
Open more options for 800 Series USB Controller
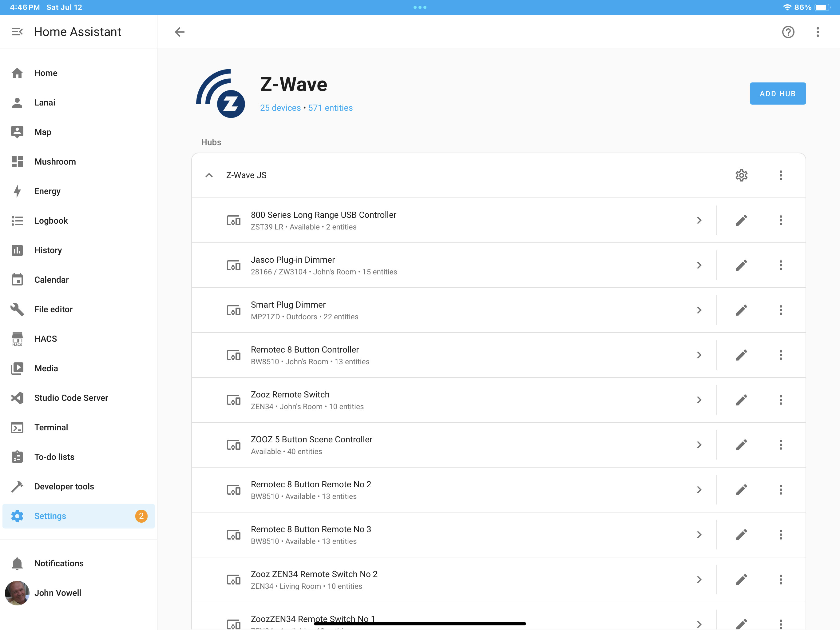(781, 220)
